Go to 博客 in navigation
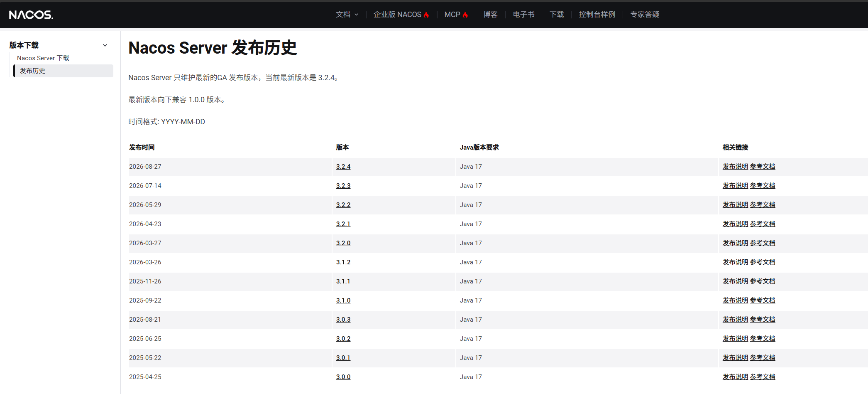This screenshot has width=868, height=394. pos(490,15)
